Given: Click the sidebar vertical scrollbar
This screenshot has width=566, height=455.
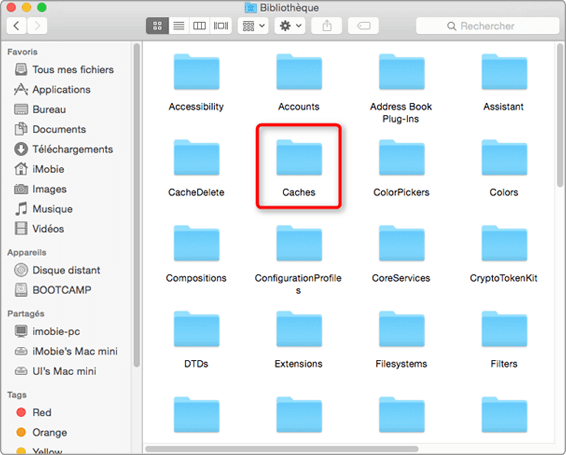Looking at the screenshot, I should click(136, 205).
